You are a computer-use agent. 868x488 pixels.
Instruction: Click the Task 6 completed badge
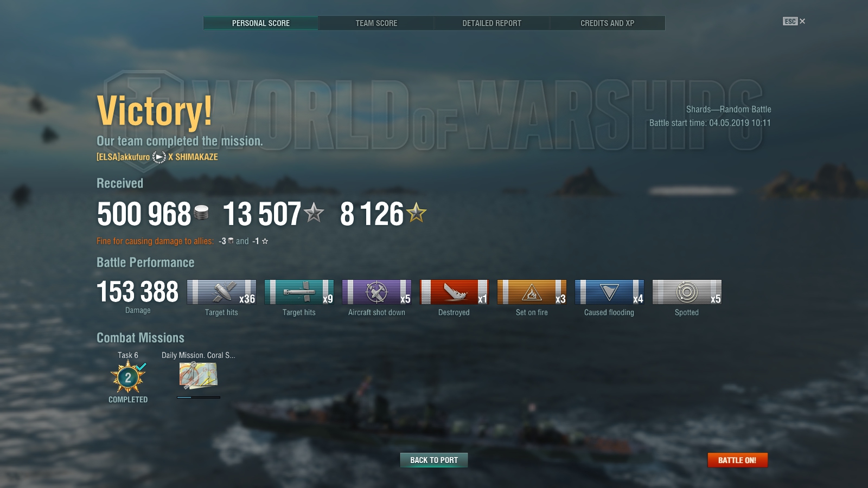coord(128,377)
